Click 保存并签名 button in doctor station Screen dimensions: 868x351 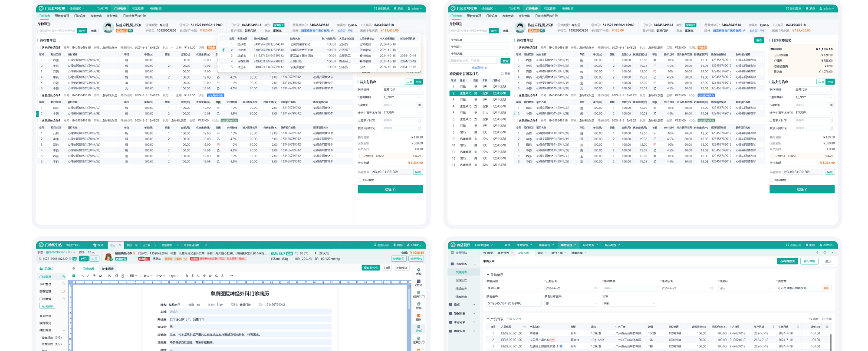[x=371, y=268]
